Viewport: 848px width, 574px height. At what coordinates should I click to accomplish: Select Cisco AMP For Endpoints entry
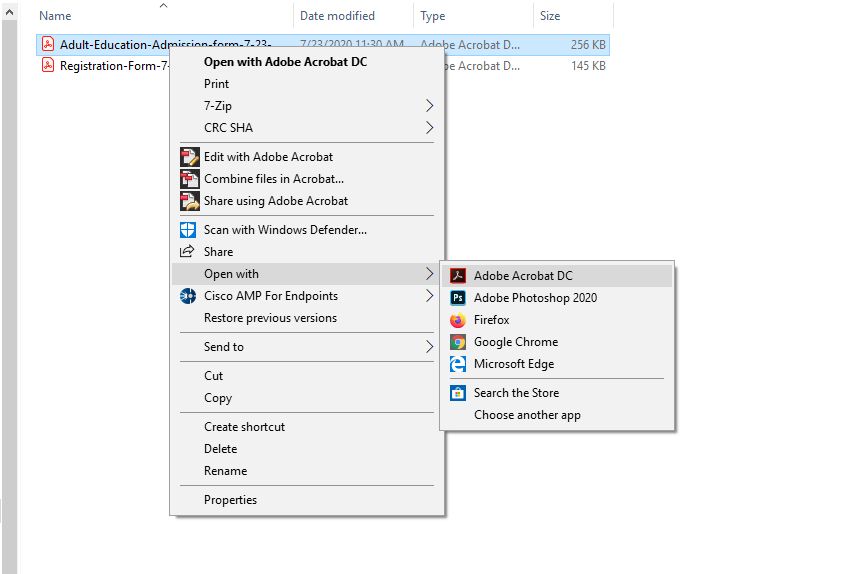pyautogui.click(x=307, y=296)
